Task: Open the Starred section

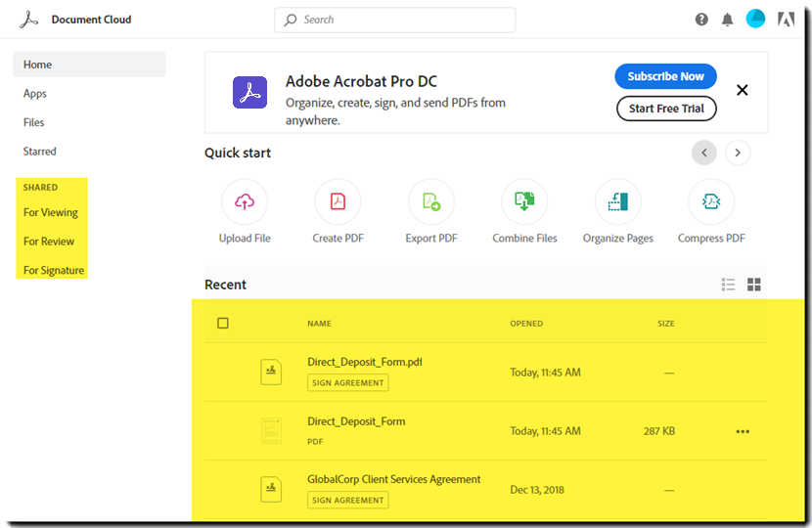Action: coord(39,152)
